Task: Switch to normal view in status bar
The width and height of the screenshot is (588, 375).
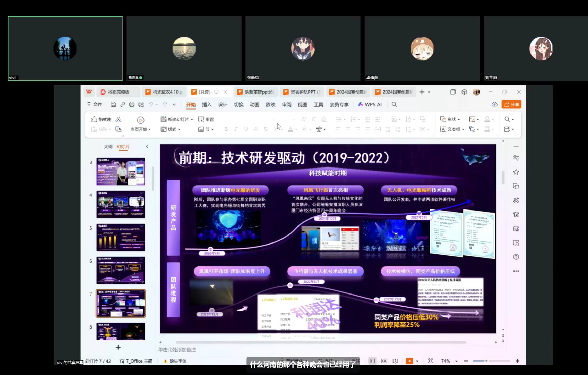Action: pyautogui.click(x=372, y=361)
